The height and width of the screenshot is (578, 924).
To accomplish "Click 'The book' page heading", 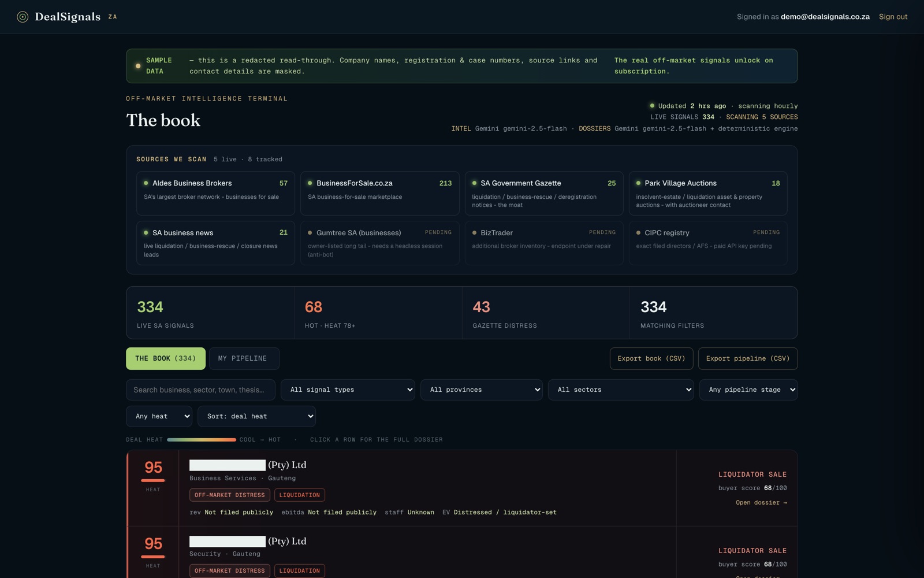I will pos(163,120).
